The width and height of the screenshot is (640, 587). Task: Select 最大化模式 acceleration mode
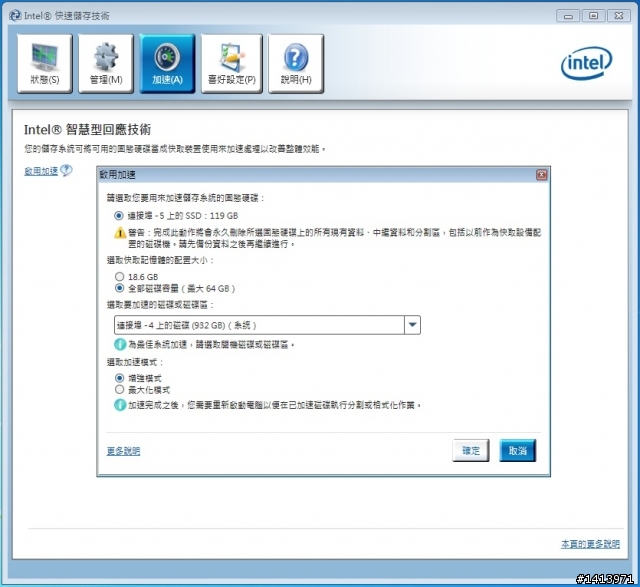tap(119, 389)
